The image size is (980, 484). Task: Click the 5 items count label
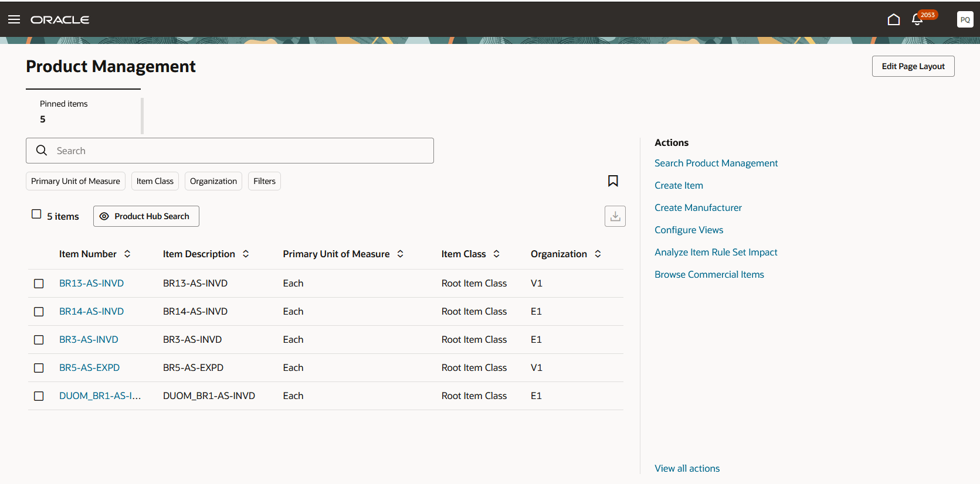(x=63, y=216)
